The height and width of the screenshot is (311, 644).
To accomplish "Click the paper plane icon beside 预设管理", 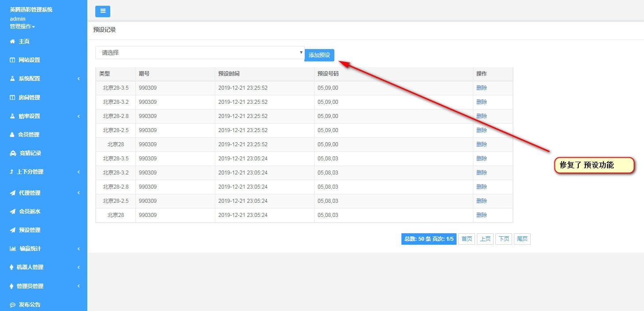I will 13,230.
